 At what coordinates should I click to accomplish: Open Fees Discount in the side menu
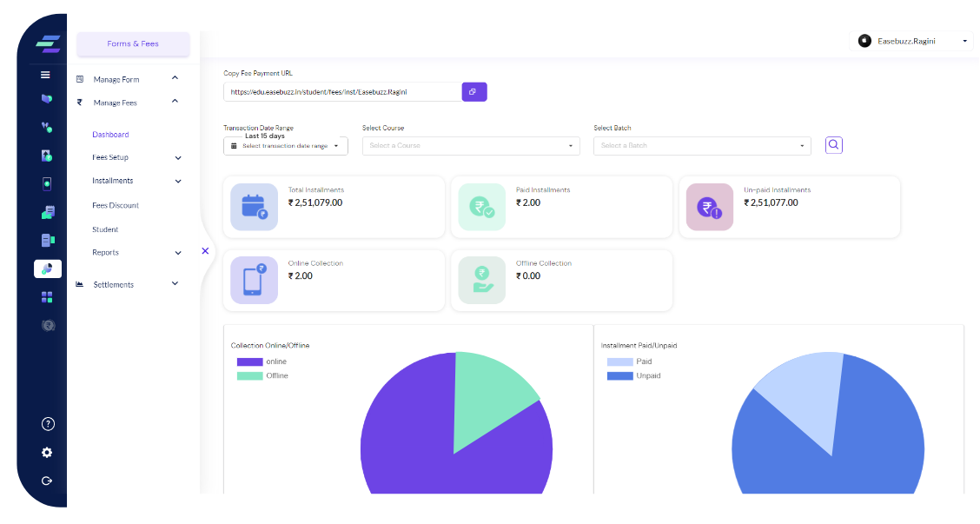coord(116,206)
